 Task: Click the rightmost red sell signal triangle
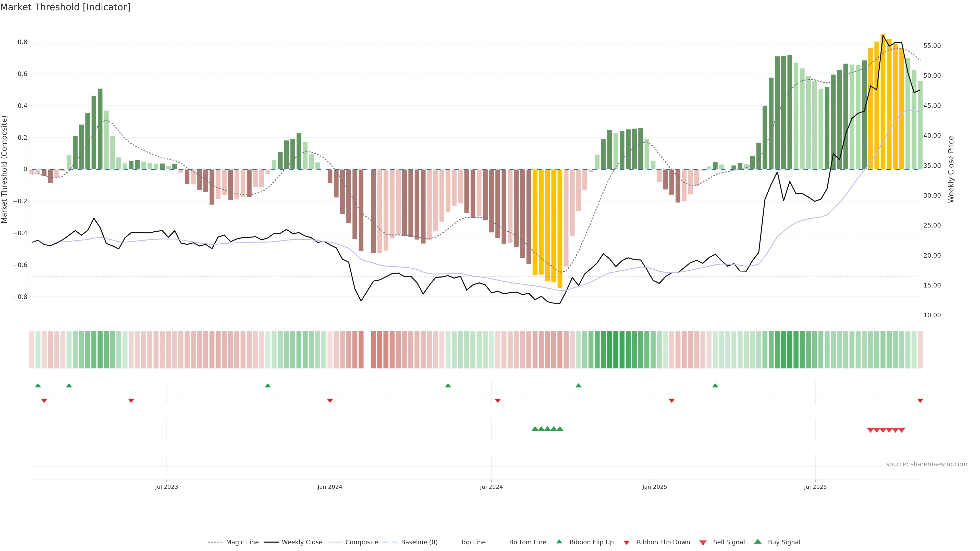click(902, 430)
